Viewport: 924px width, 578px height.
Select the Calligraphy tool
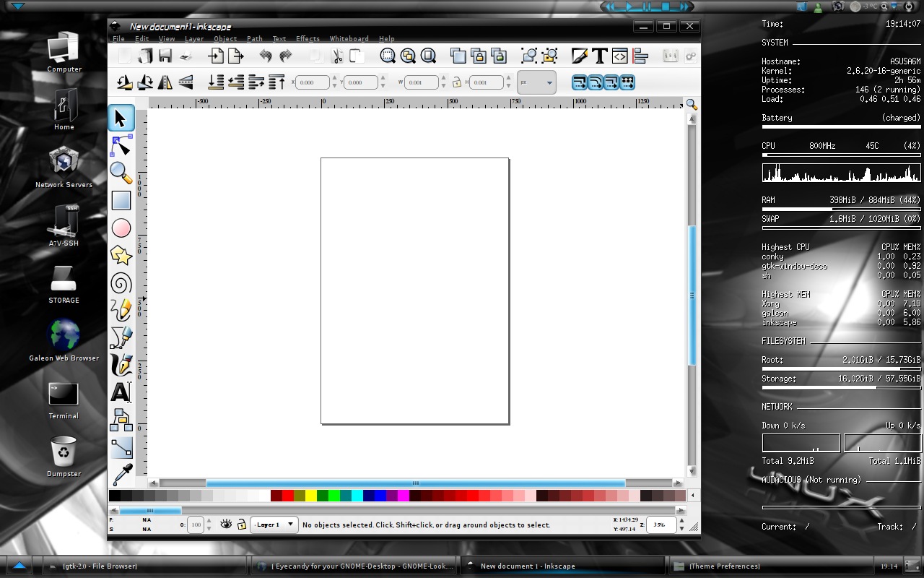pyautogui.click(x=121, y=365)
